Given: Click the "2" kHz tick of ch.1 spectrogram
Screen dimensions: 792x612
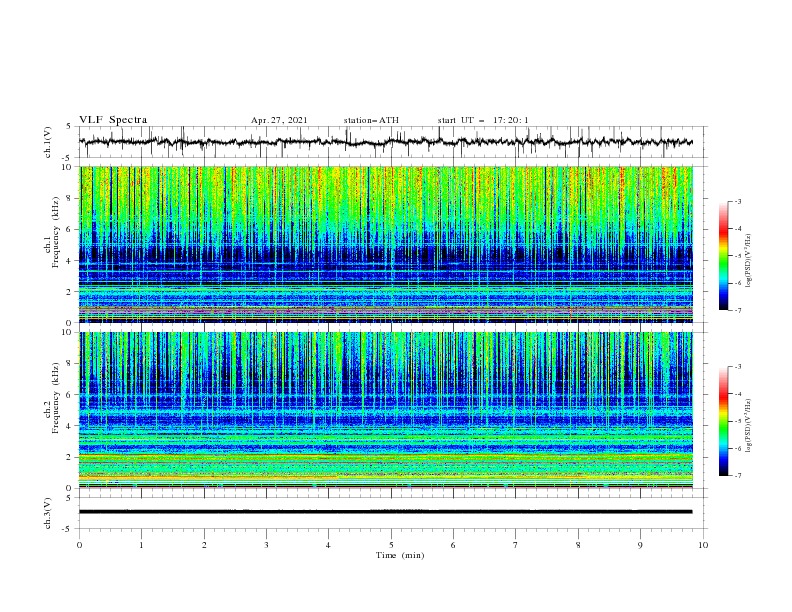Looking at the screenshot, I should (71, 292).
